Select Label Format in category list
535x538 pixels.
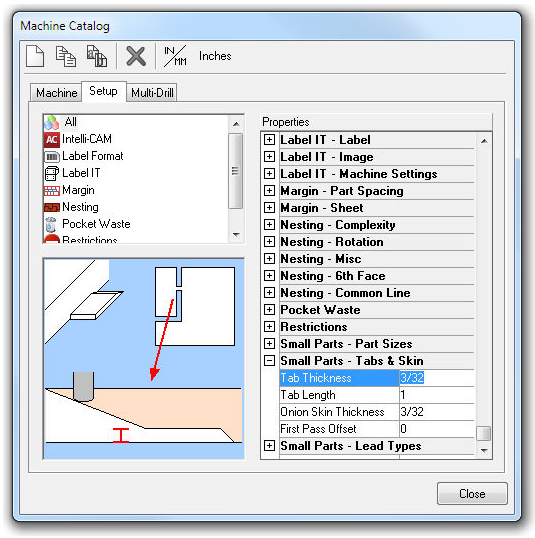point(92,156)
